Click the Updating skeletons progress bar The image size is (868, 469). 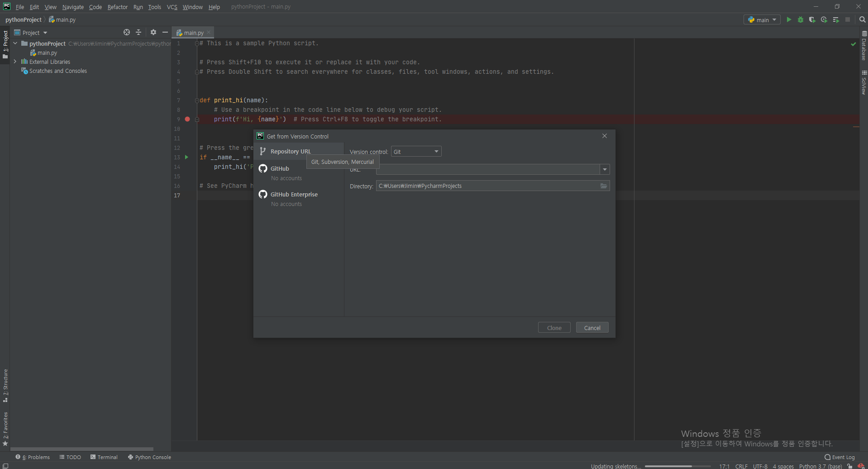[677, 466]
